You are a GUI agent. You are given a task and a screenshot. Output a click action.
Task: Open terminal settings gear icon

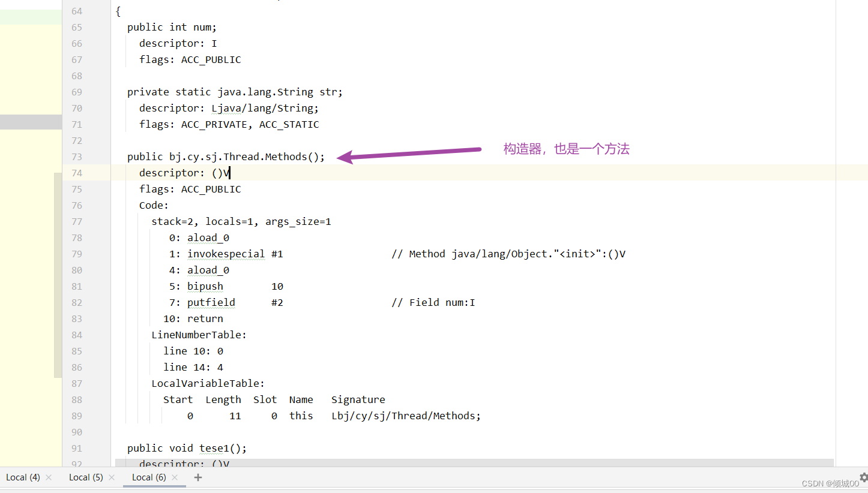(864, 477)
